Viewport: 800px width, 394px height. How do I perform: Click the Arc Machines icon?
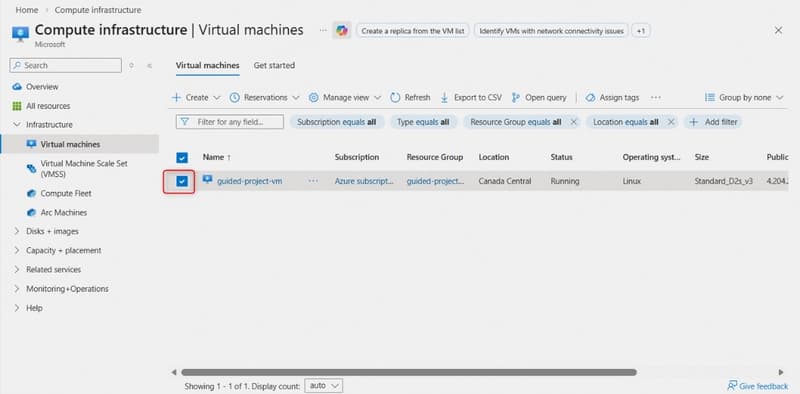[32, 212]
